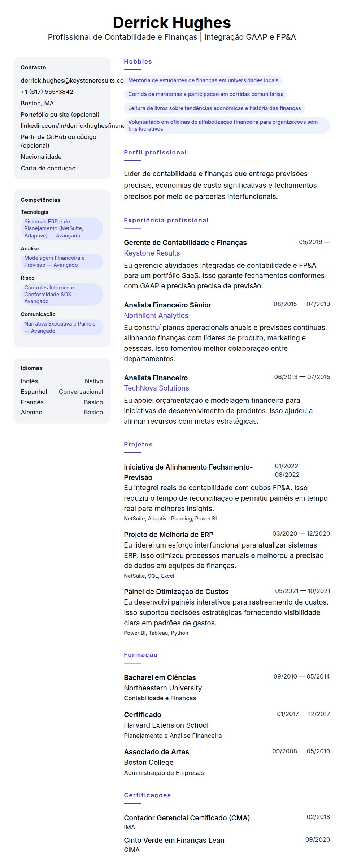
Task: Click 'Contador Gerencial Certificado (CMA)' certification
Action: pos(187,818)
